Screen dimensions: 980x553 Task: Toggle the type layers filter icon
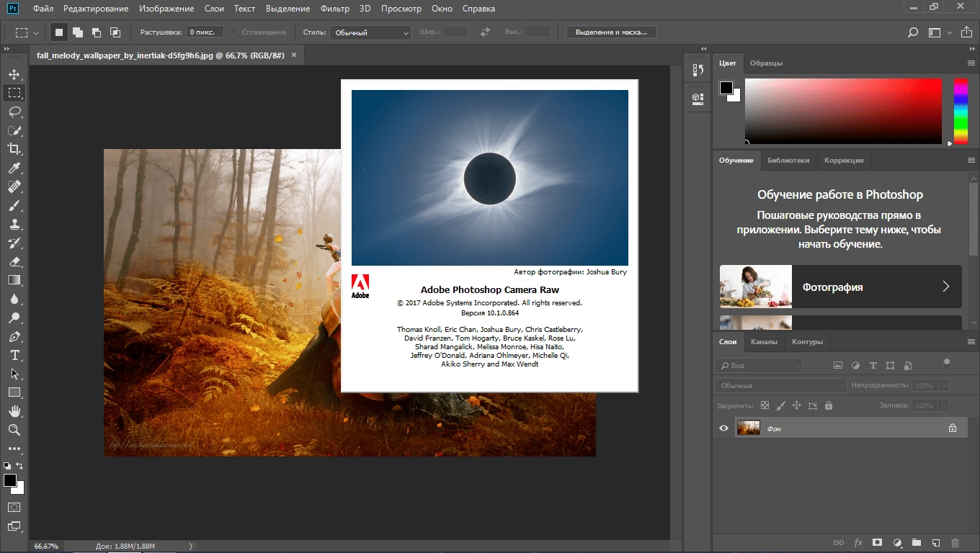click(873, 366)
